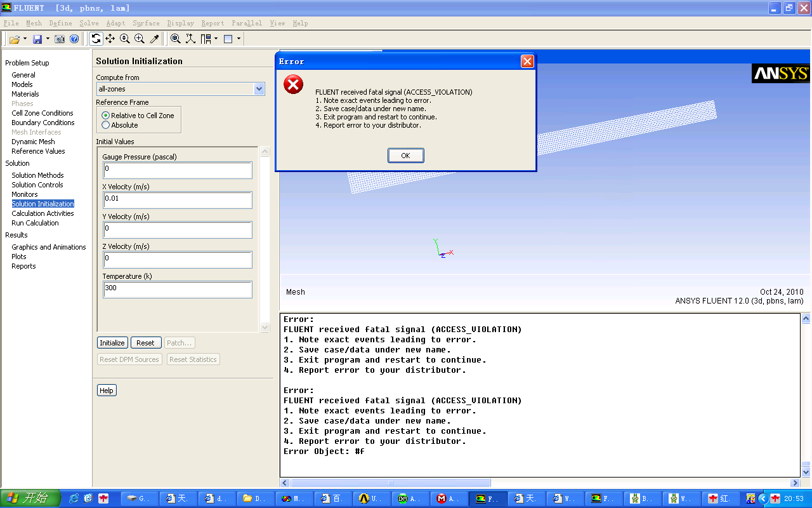Activate the zoom in/out tool
The width and height of the screenshot is (812, 508).
(125, 39)
